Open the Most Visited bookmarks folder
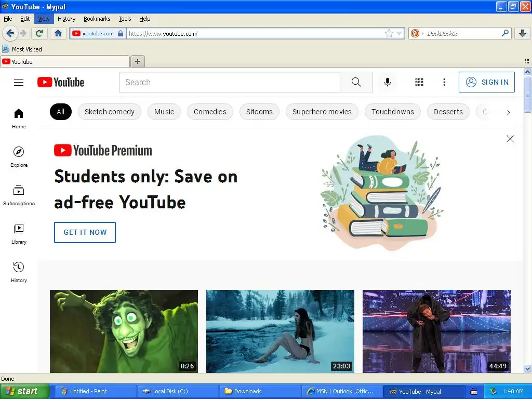Viewport: 532px width, 399px height. (22, 49)
